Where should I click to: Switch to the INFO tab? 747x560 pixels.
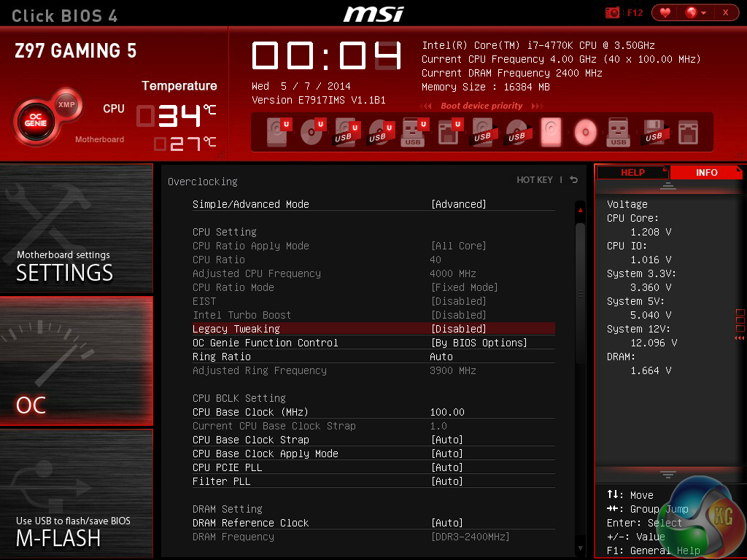click(706, 172)
